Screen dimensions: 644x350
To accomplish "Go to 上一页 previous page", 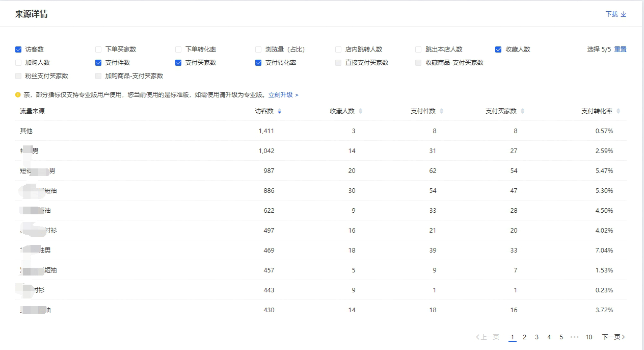I will point(488,337).
